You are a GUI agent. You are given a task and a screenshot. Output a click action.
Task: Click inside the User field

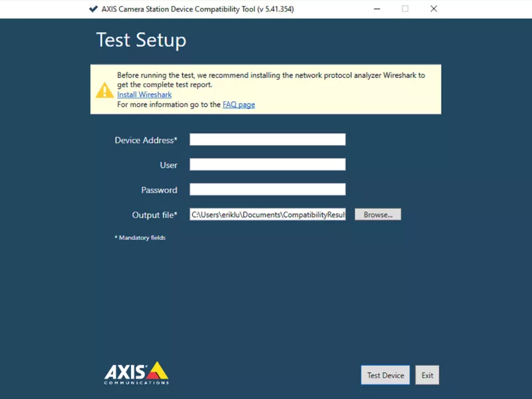tap(266, 164)
